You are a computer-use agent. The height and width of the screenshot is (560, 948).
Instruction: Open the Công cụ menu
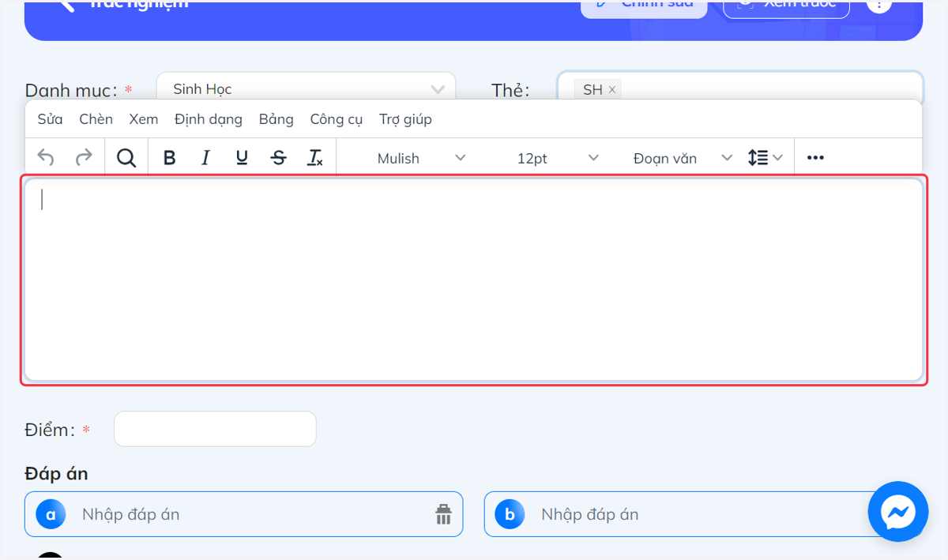(337, 119)
